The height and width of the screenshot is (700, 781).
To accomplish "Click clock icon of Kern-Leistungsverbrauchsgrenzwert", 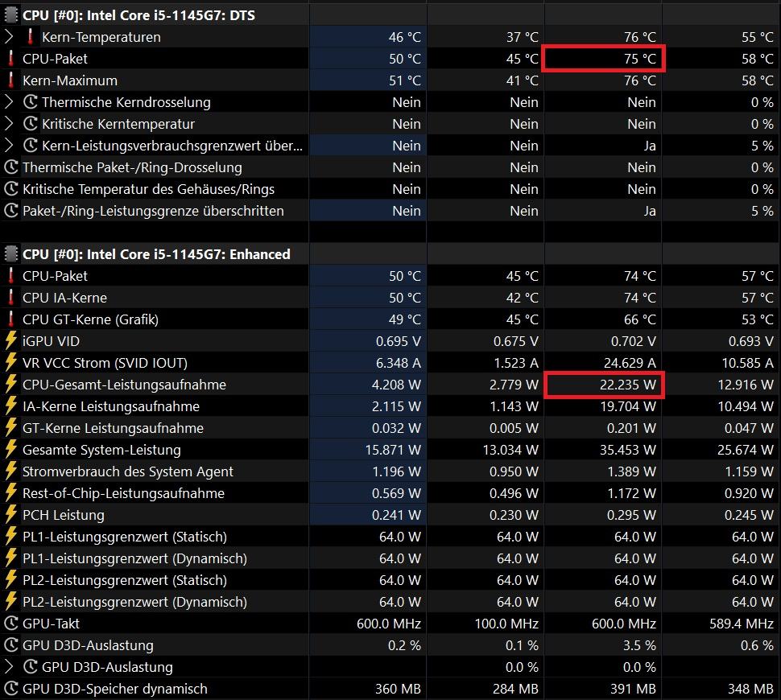I will [x=31, y=146].
